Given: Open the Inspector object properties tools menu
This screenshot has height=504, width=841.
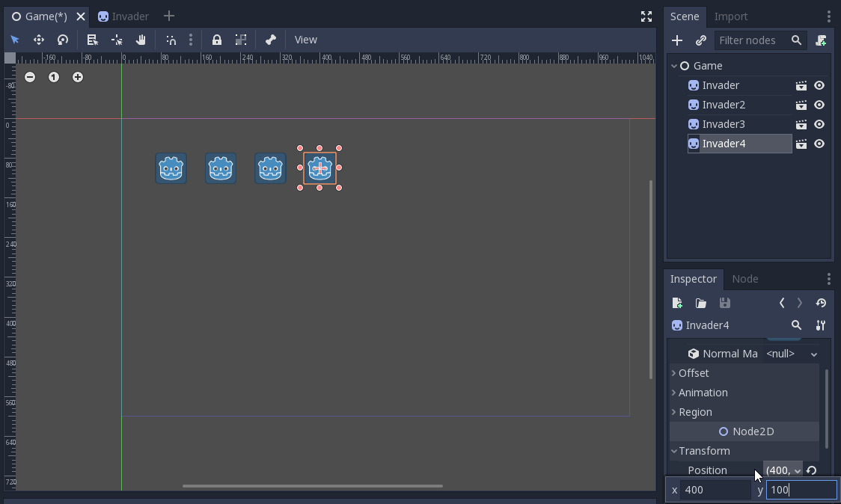Looking at the screenshot, I should point(821,325).
